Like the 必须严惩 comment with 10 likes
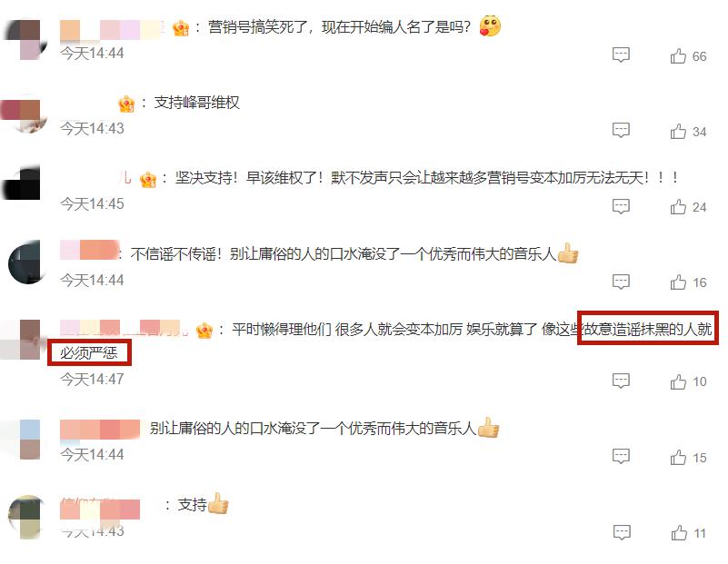Image resolution: width=728 pixels, height=564 pixels. 678,381
